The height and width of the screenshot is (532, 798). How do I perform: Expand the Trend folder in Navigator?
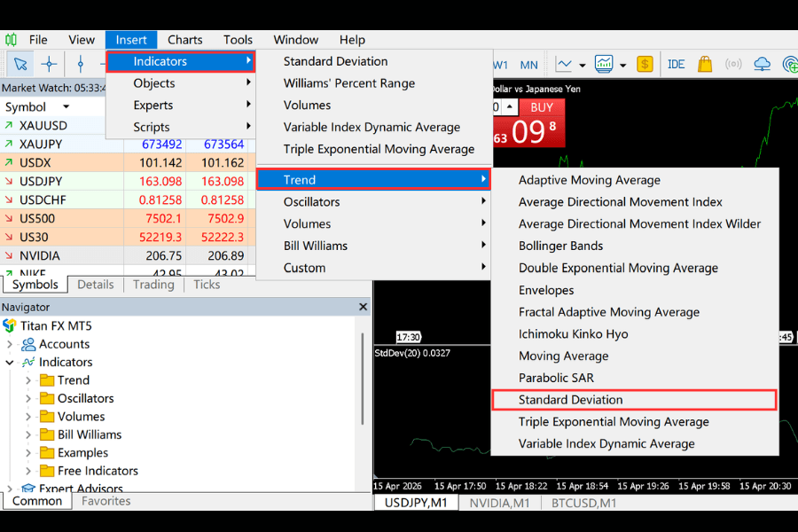point(28,380)
